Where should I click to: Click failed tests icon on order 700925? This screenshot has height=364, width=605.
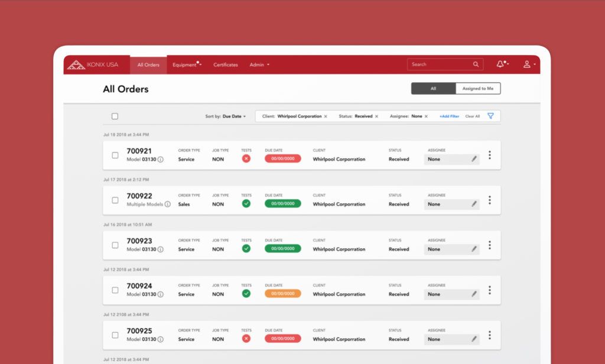(246, 339)
